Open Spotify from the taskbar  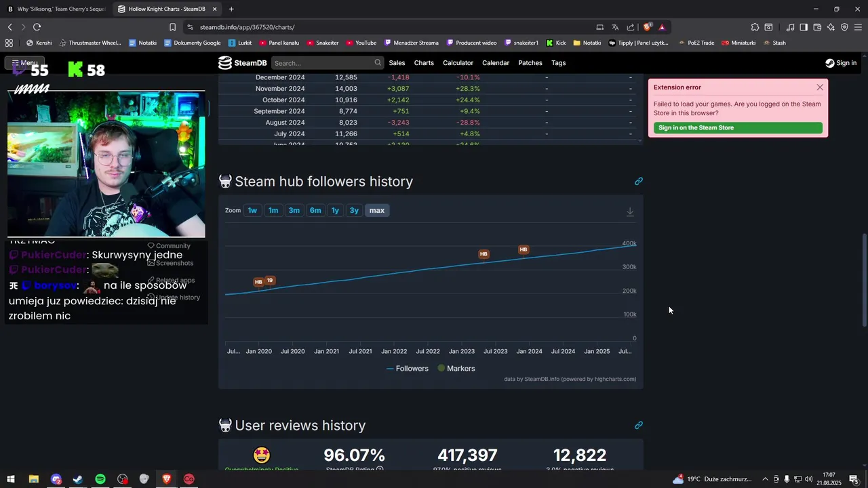[100, 479]
